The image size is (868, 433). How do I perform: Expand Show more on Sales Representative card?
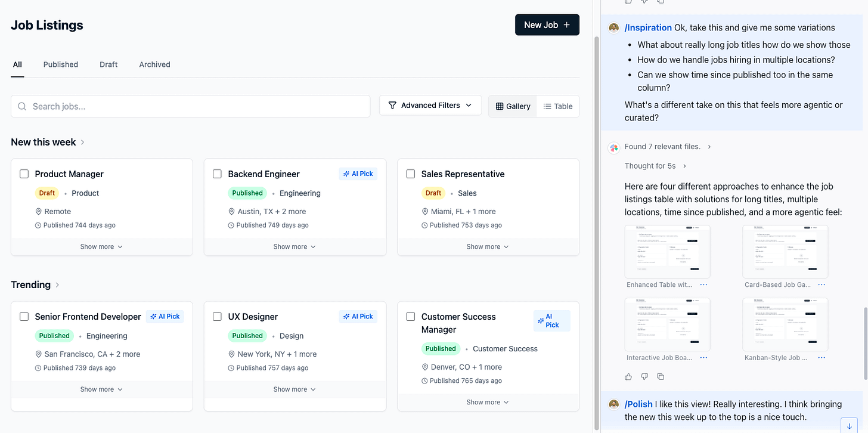pos(488,246)
